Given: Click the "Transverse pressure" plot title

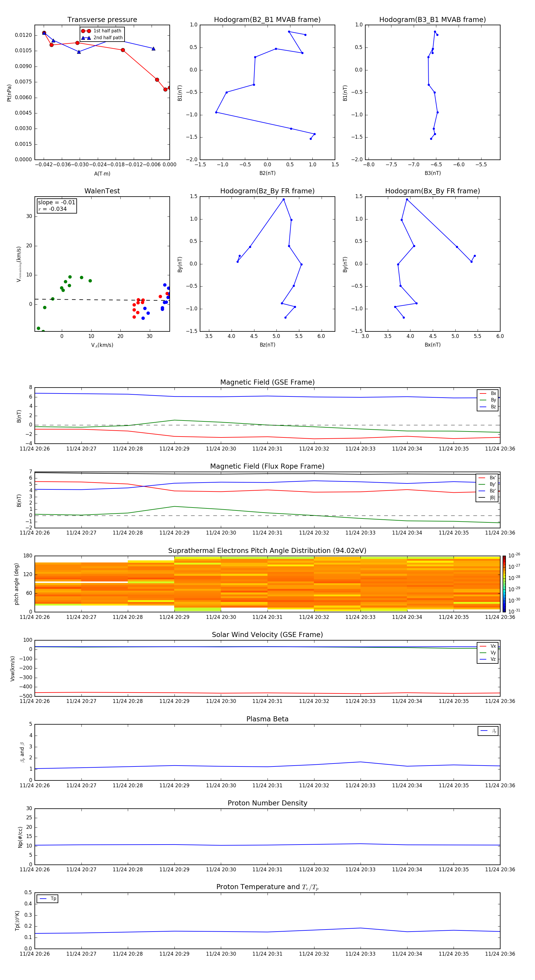Looking at the screenshot, I should 102,19.
